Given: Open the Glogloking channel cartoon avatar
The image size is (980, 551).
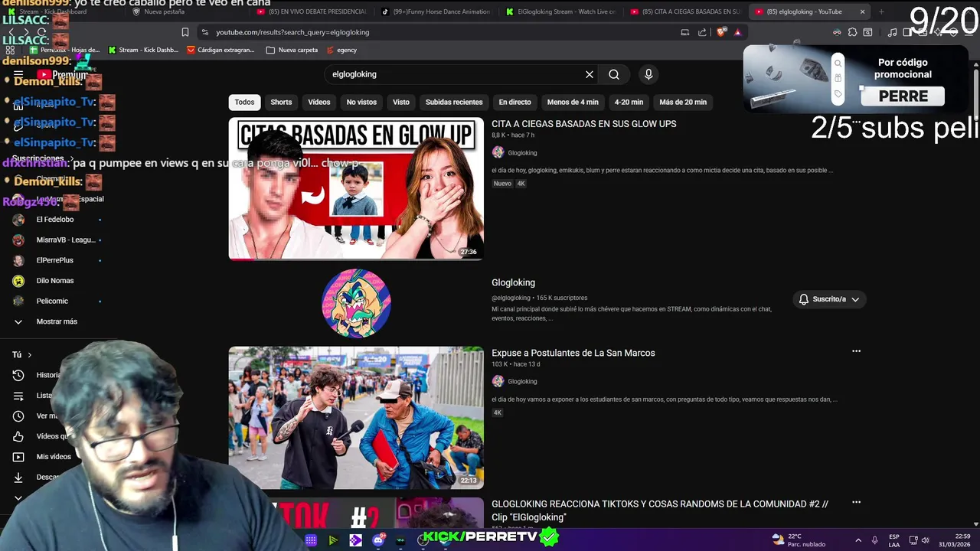Looking at the screenshot, I should point(356,303).
